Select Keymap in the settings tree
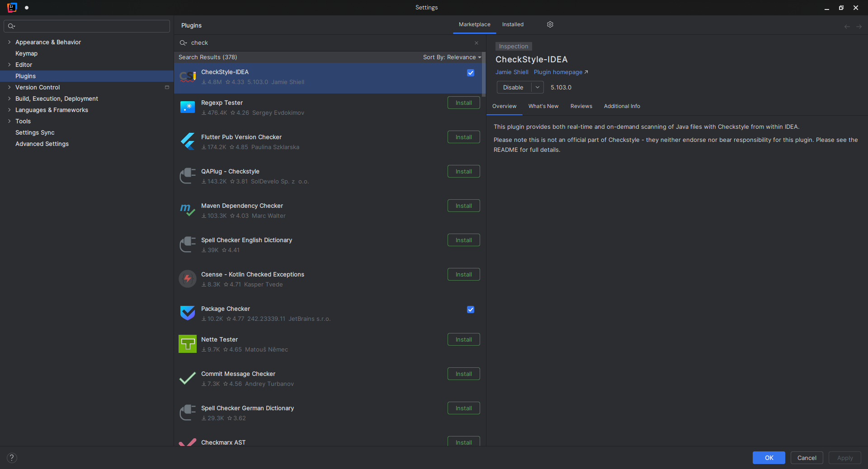868x469 pixels. 87,53
